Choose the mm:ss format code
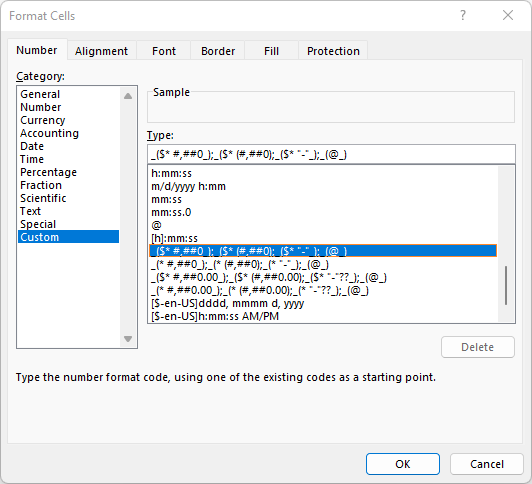 tap(323, 199)
